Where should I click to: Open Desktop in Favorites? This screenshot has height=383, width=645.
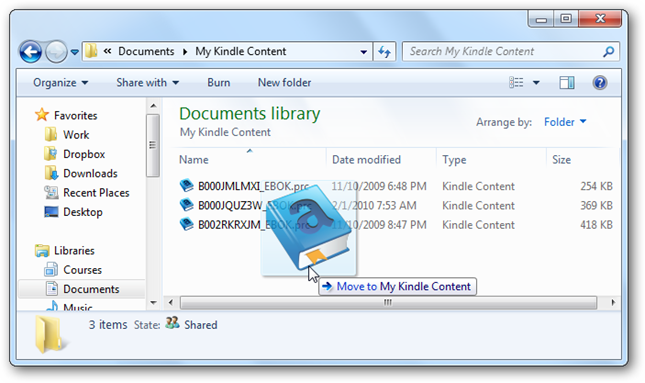(x=83, y=212)
